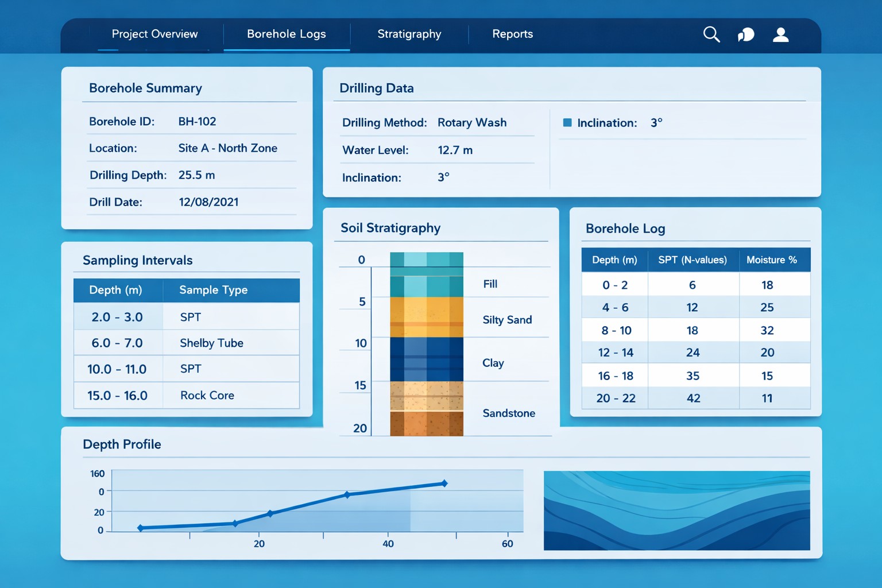This screenshot has width=882, height=588.
Task: Select the 20 - 22 borehole log row
Action: [695, 398]
